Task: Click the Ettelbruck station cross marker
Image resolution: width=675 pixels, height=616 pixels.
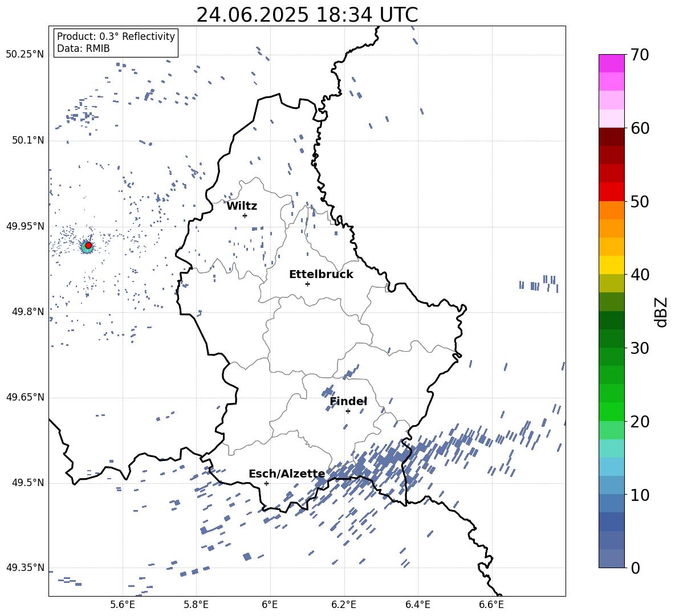Action: [x=307, y=284]
